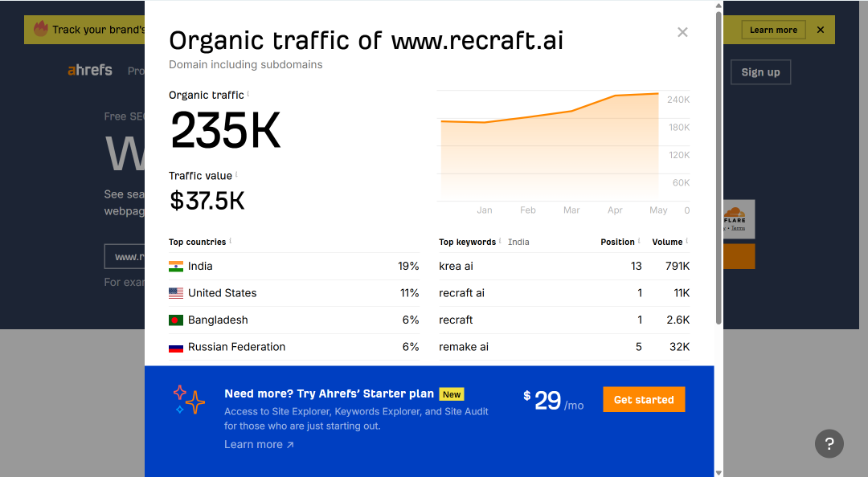Screen dimensions: 868x477
Task: Click the keyword 'remake ai'
Action: pyautogui.click(x=464, y=347)
